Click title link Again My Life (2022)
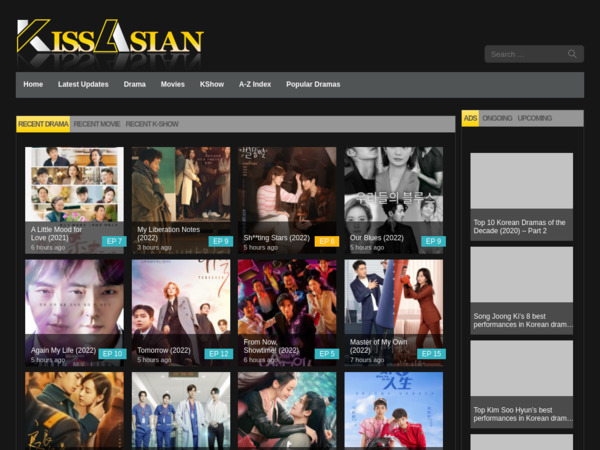Image resolution: width=600 pixels, height=450 pixels. pos(63,350)
